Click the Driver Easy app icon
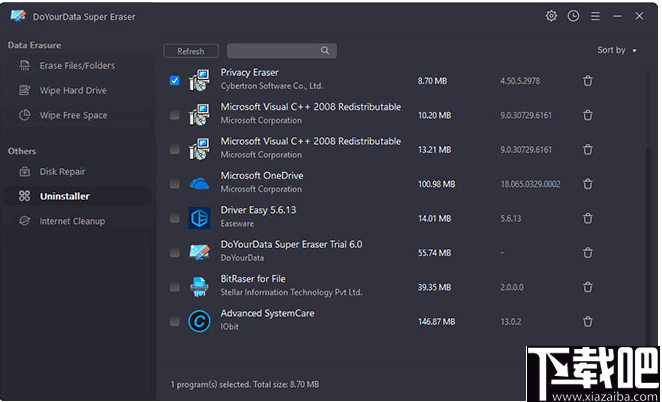Viewport: 662px width, 402px height. click(x=199, y=218)
